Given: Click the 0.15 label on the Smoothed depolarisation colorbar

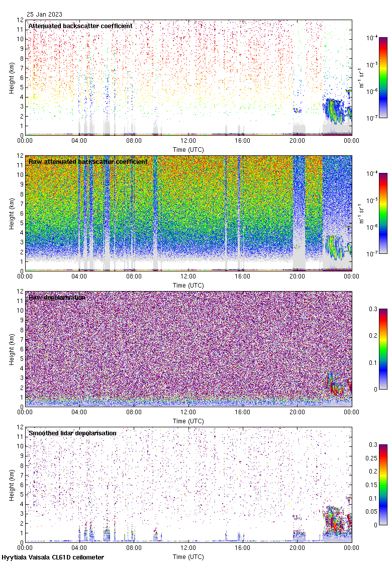Looking at the screenshot, I should [371, 485].
